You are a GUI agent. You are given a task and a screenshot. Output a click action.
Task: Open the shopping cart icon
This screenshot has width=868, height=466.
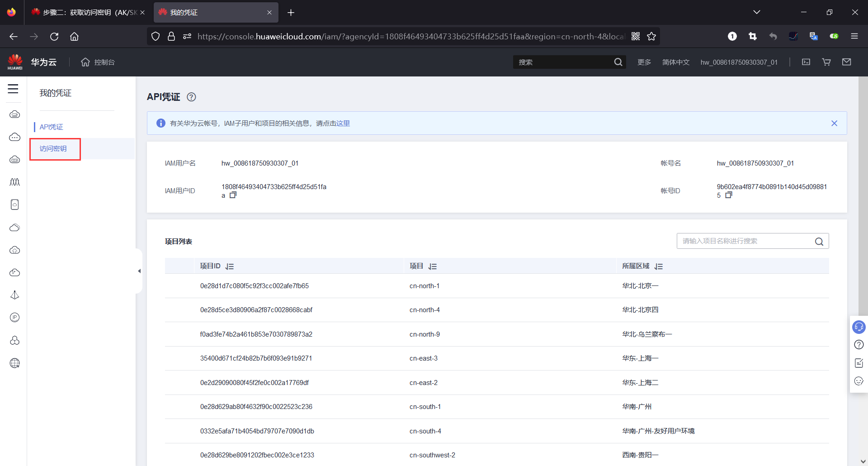pos(826,62)
